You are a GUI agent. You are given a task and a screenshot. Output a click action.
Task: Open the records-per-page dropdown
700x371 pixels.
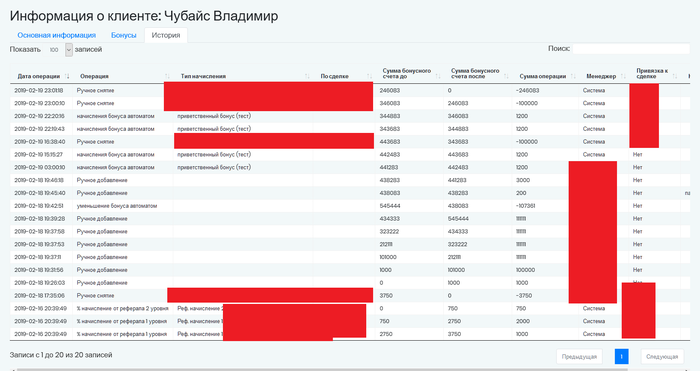(69, 50)
